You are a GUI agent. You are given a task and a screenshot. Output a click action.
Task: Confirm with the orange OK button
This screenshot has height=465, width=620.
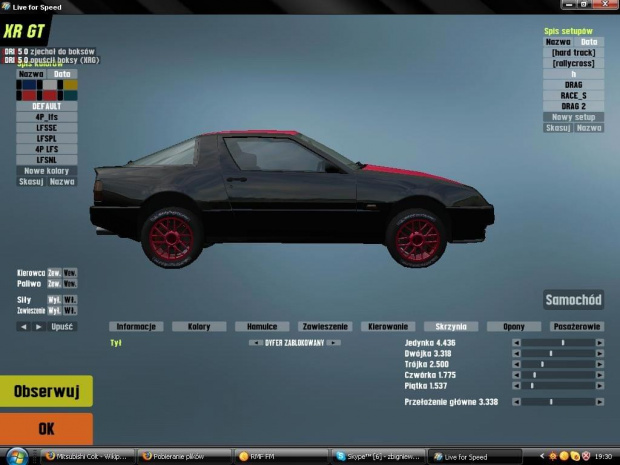tap(46, 429)
